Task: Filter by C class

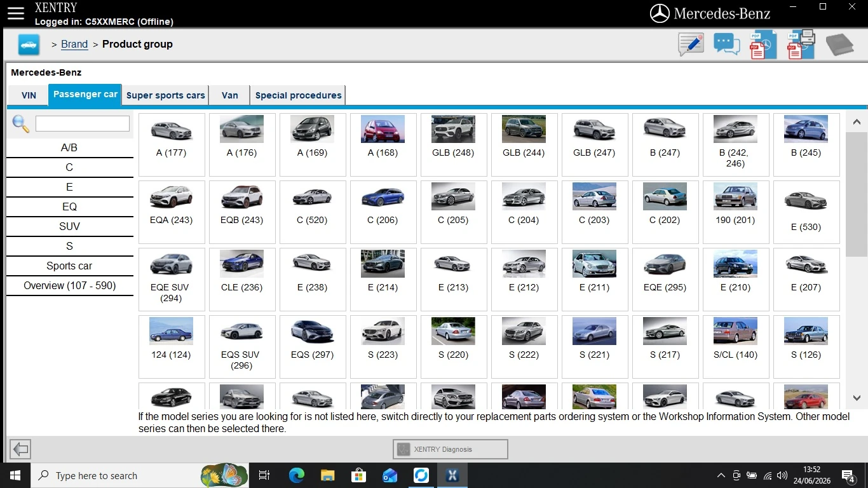Action: point(69,167)
